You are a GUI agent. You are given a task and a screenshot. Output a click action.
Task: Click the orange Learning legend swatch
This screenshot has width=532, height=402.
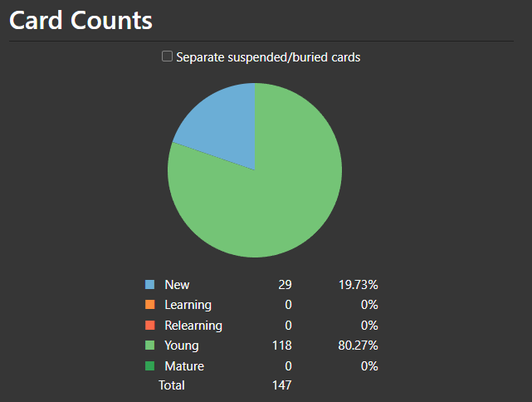(x=150, y=305)
